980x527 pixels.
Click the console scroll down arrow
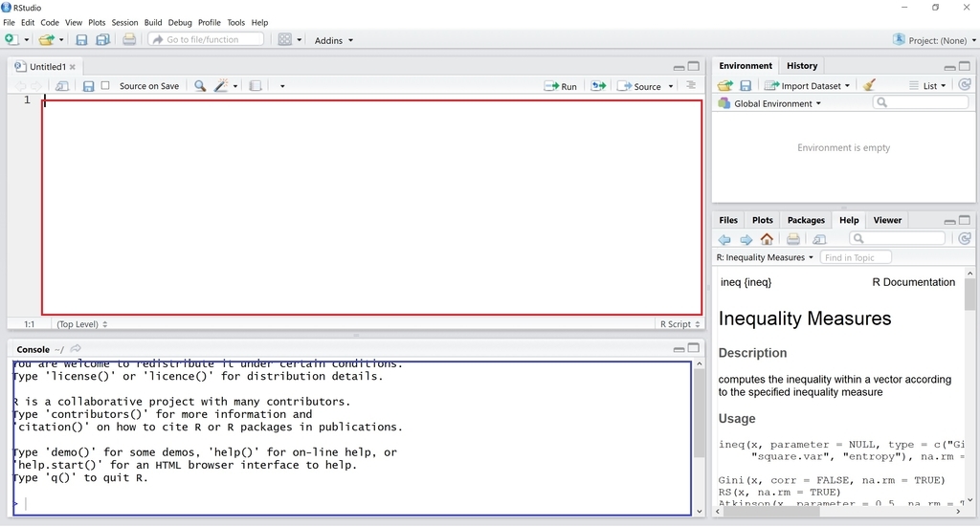pyautogui.click(x=700, y=511)
